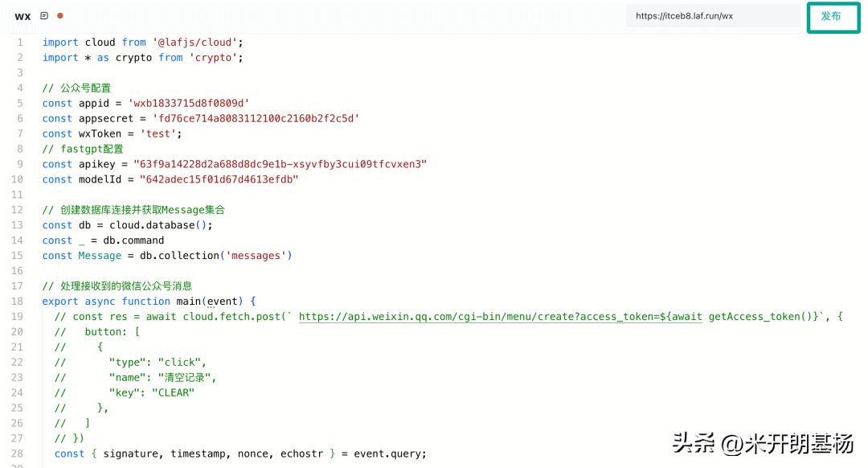Click line number 1 in the gutter

point(20,43)
